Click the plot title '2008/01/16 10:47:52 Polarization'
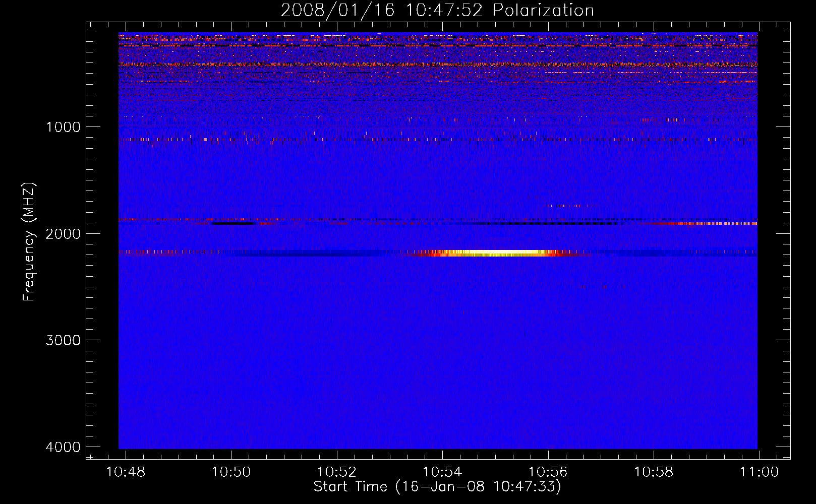The image size is (816, 504). (x=437, y=10)
